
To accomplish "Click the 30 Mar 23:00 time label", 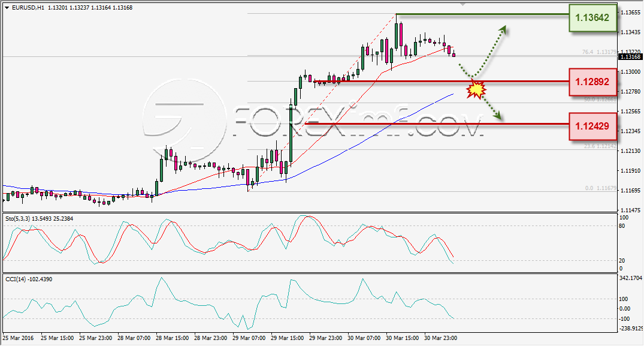I will [441, 338].
